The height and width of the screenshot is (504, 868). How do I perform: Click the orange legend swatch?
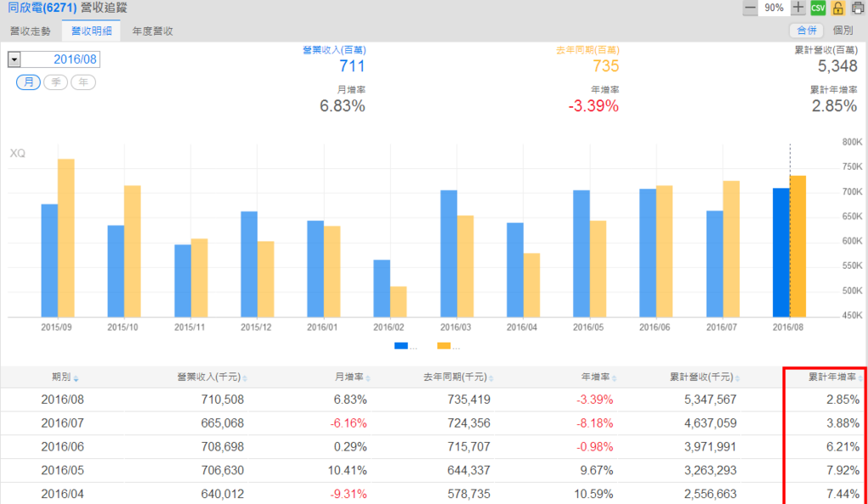(443, 346)
